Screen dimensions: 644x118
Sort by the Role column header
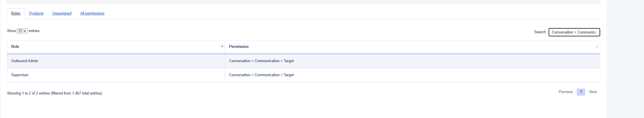15,47
